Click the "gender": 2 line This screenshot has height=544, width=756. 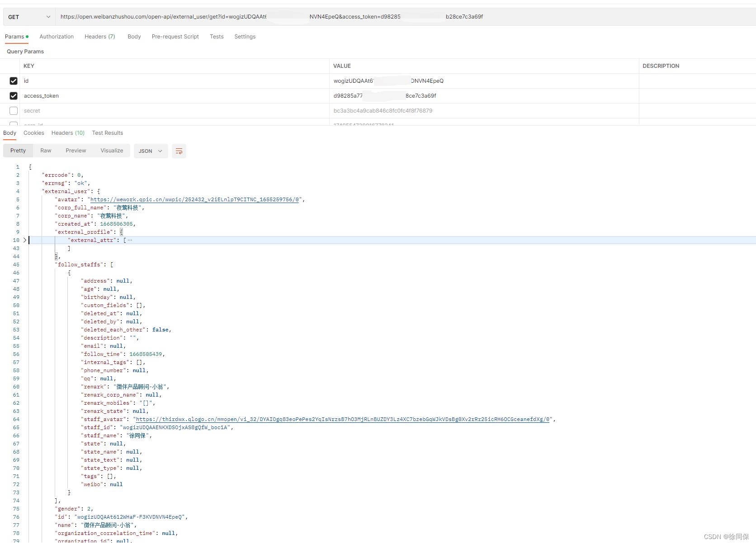click(x=74, y=509)
